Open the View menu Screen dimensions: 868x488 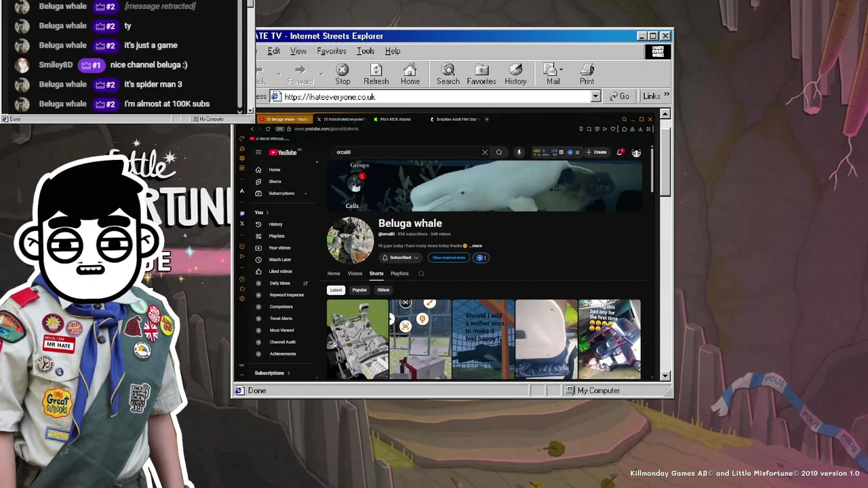(298, 51)
